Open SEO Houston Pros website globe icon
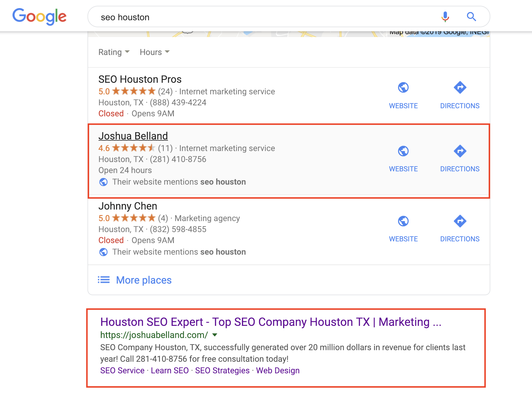 pyautogui.click(x=403, y=87)
